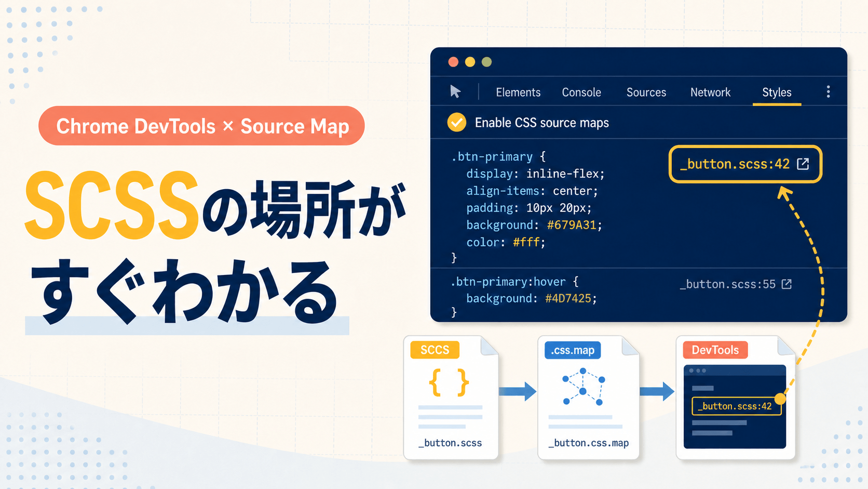Click the .btn-primary:hover selector line
The image size is (868, 489).
point(514,282)
